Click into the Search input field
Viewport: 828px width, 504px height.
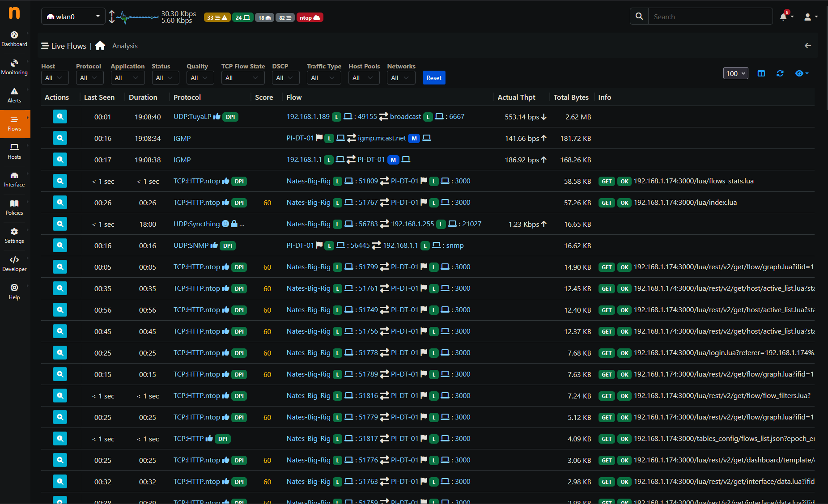click(710, 17)
